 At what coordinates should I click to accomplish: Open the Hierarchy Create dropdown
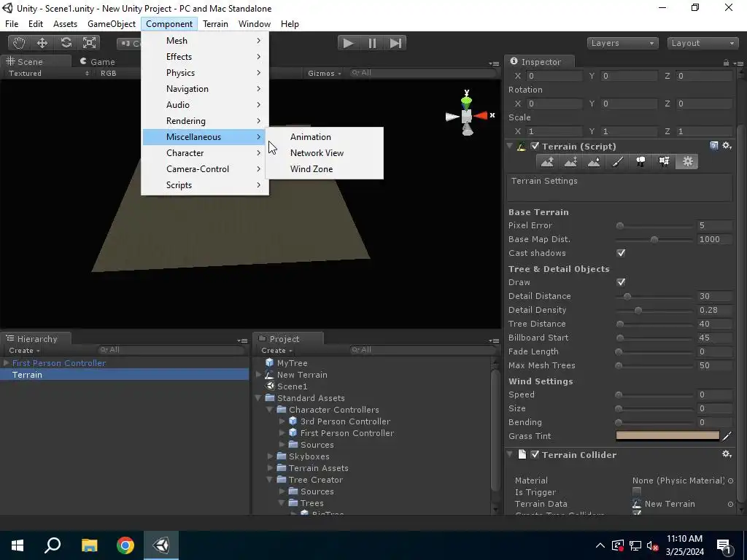24,351
